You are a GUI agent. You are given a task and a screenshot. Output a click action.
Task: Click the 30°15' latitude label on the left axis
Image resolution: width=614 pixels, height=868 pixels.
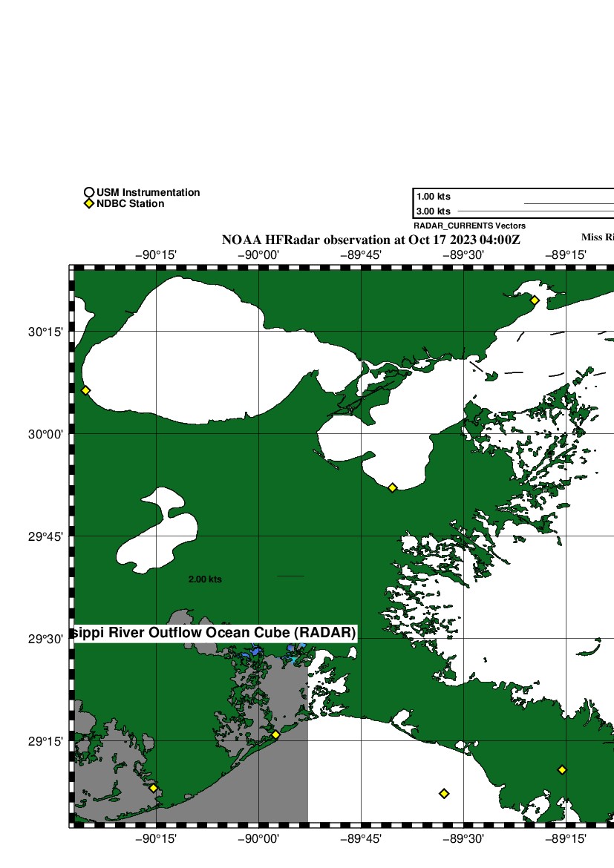point(45,332)
